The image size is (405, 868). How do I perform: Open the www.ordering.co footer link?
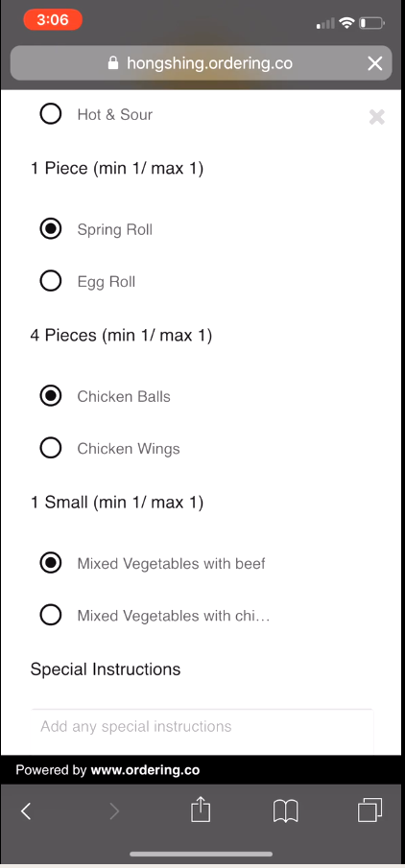click(145, 770)
